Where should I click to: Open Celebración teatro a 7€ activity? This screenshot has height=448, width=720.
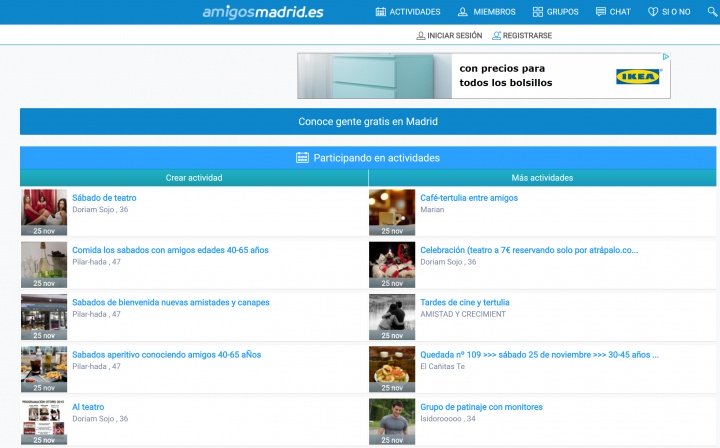529,250
